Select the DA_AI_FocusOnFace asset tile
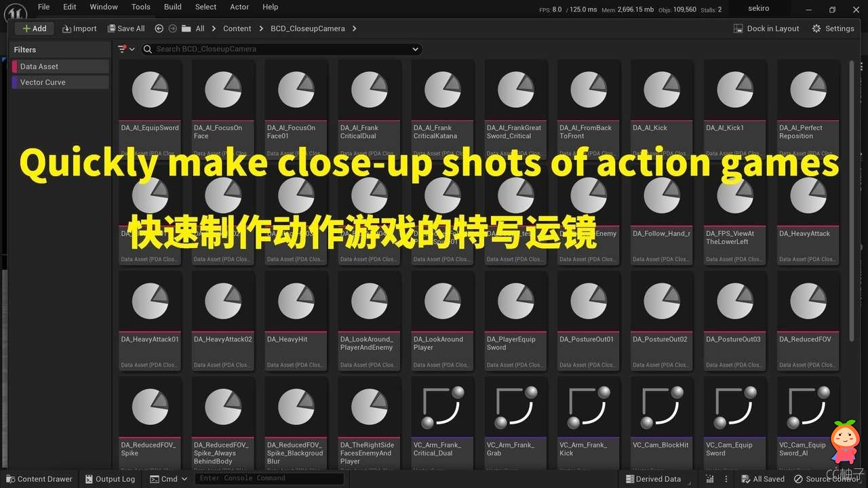The width and height of the screenshot is (868, 488). [x=223, y=111]
